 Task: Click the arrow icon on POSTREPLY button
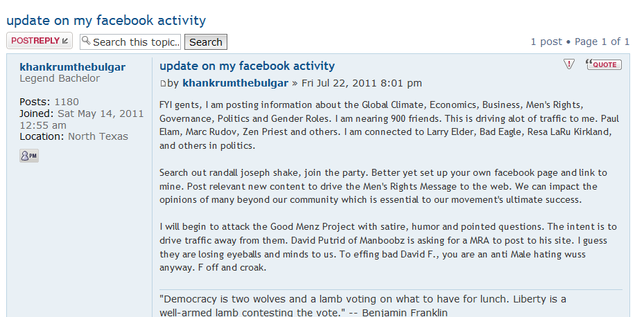point(65,41)
